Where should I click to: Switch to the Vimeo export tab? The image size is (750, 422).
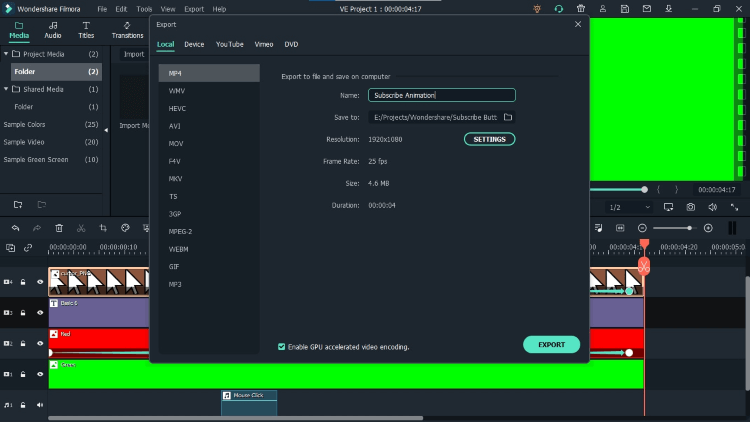[264, 44]
